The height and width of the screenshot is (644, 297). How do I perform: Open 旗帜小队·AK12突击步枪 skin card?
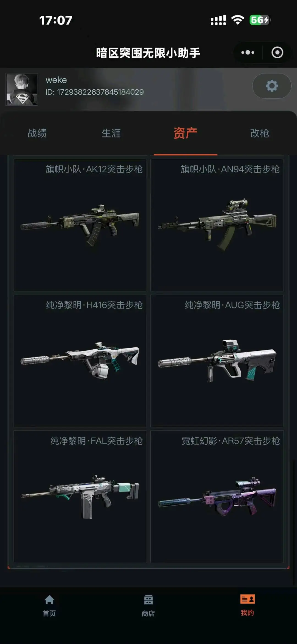point(80,225)
